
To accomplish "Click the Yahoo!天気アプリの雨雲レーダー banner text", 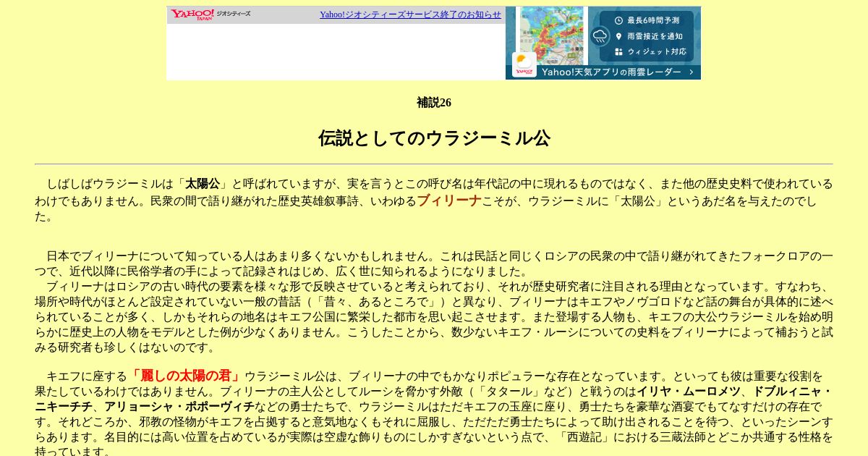I will click(x=611, y=72).
